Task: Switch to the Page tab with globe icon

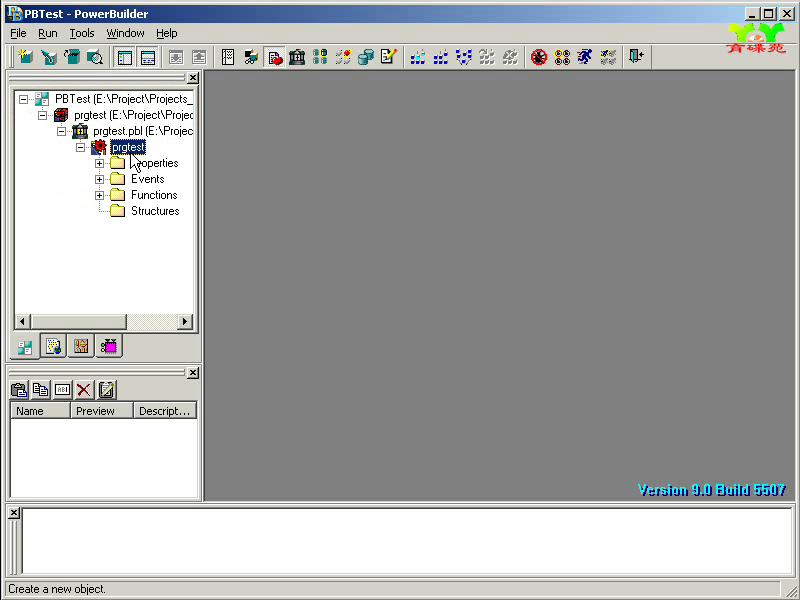Action: [x=53, y=346]
